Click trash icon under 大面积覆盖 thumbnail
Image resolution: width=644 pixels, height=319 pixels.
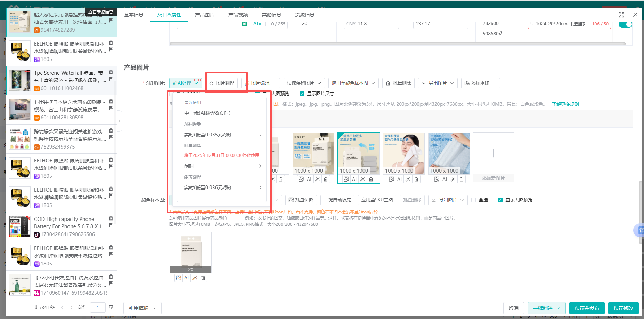[416, 179]
